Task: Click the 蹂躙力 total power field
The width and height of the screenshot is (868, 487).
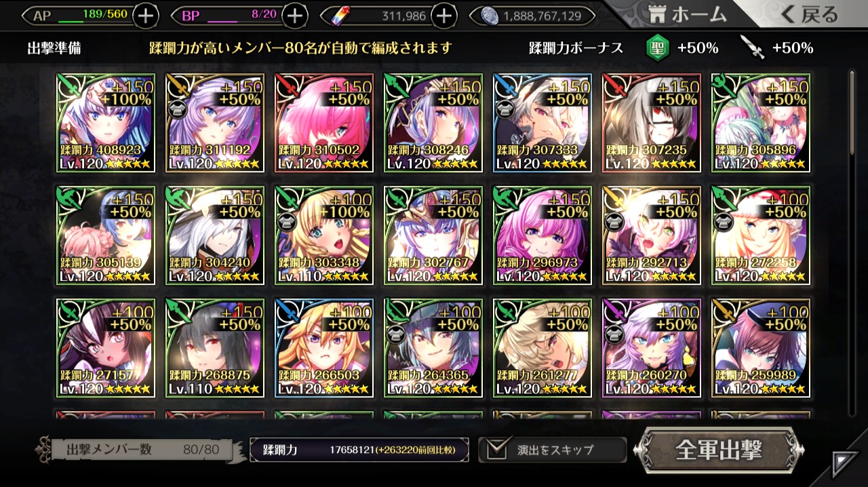Action: pyautogui.click(x=359, y=450)
